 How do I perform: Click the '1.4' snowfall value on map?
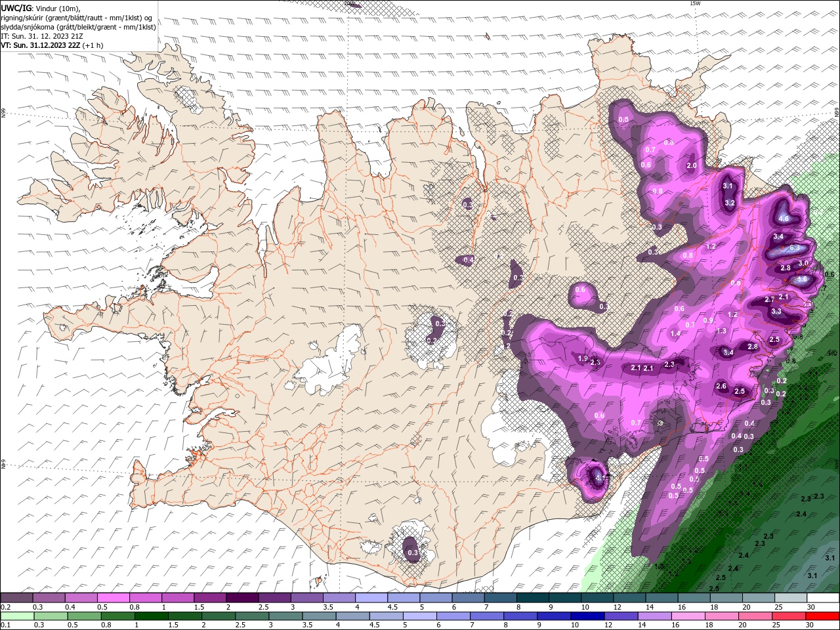[x=675, y=333]
